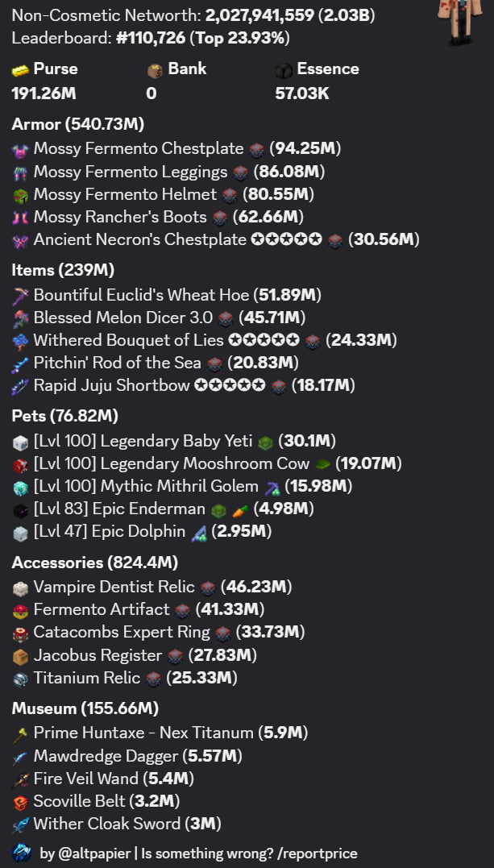Click the Mossy Fermento Chestplate icon
Image resolution: width=494 pixels, height=868 pixels.
(x=20, y=149)
